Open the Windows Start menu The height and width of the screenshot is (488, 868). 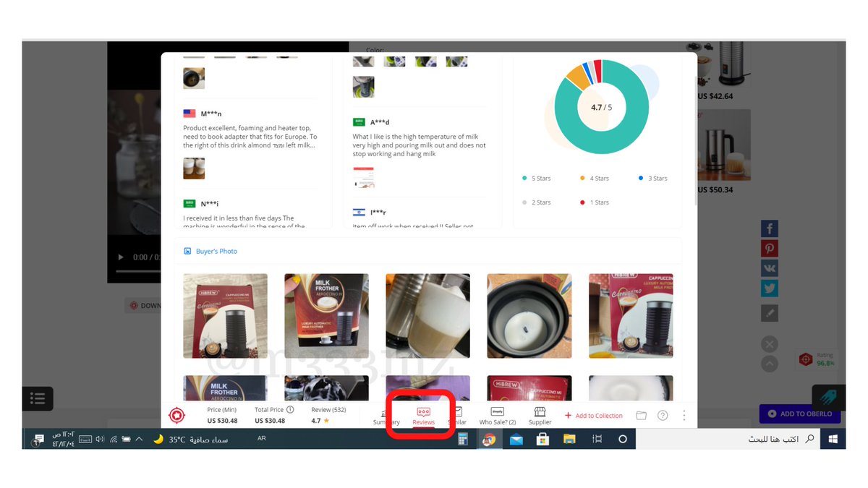click(833, 439)
